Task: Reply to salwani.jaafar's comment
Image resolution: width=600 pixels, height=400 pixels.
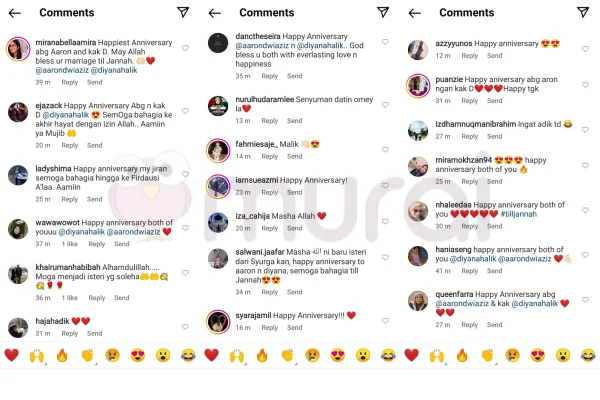Action: pos(270,292)
